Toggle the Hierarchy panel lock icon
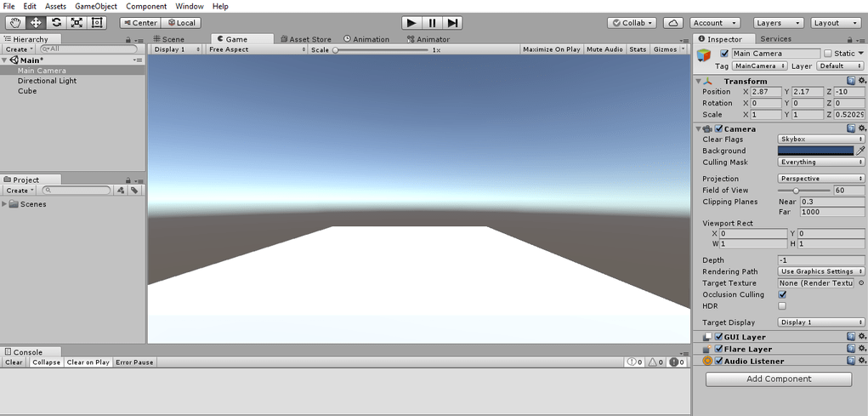The height and width of the screenshot is (416, 868). point(128,40)
